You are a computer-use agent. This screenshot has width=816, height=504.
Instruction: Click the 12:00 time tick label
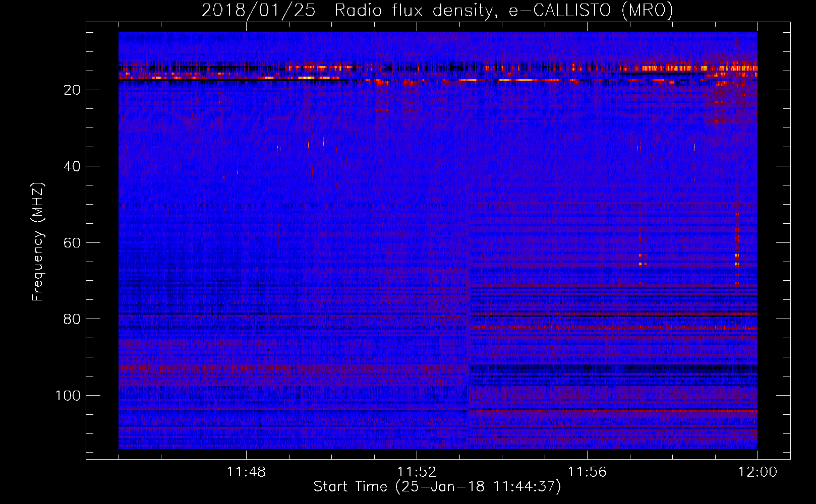[757, 472]
